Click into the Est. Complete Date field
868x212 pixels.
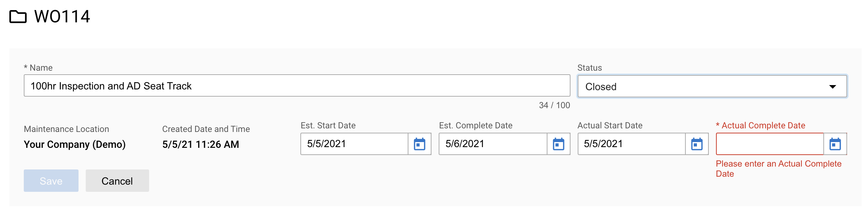coord(493,144)
